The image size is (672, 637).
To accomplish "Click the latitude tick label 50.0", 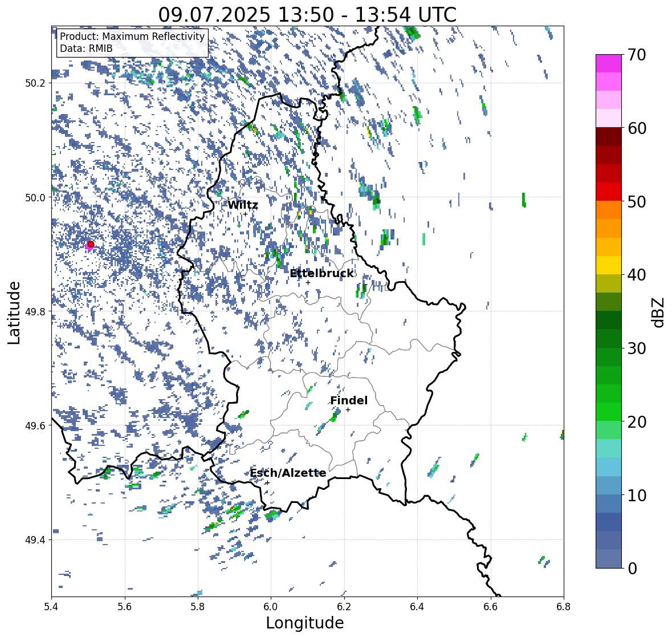I will click(x=35, y=198).
